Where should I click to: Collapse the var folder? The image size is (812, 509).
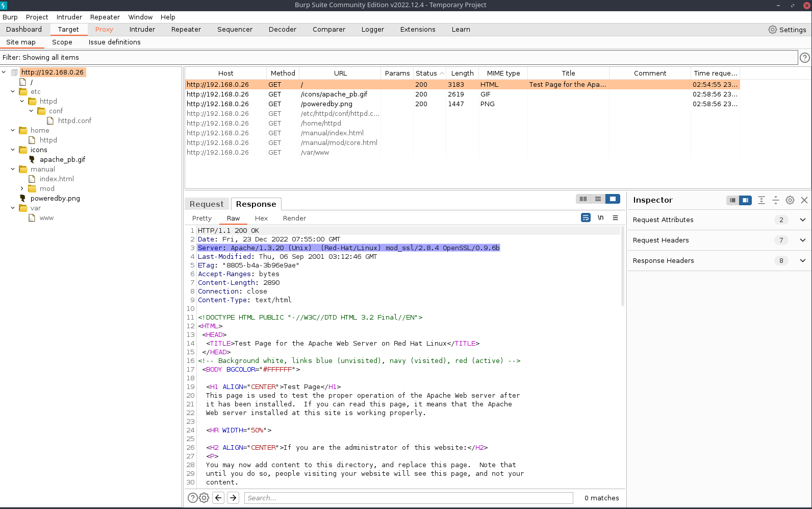pos(13,208)
